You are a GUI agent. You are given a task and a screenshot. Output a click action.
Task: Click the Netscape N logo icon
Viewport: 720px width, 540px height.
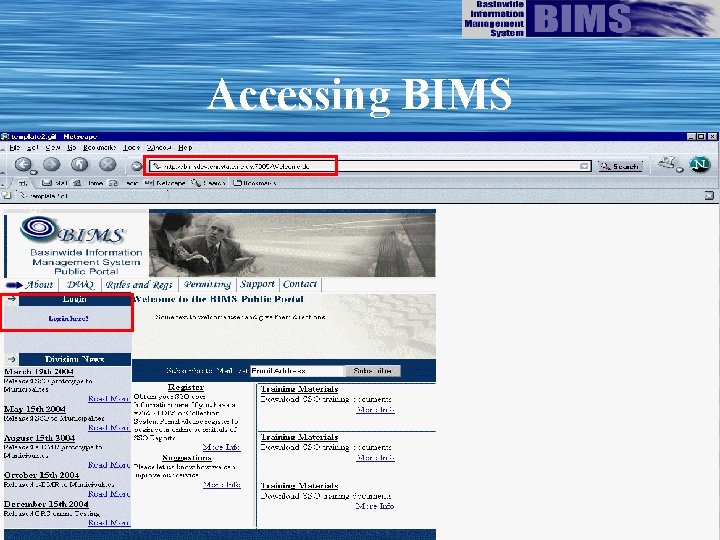click(x=700, y=164)
